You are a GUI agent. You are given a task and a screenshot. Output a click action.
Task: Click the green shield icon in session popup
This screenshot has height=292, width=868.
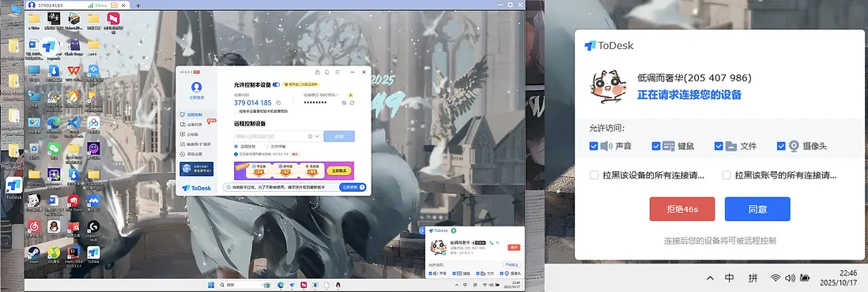(454, 230)
